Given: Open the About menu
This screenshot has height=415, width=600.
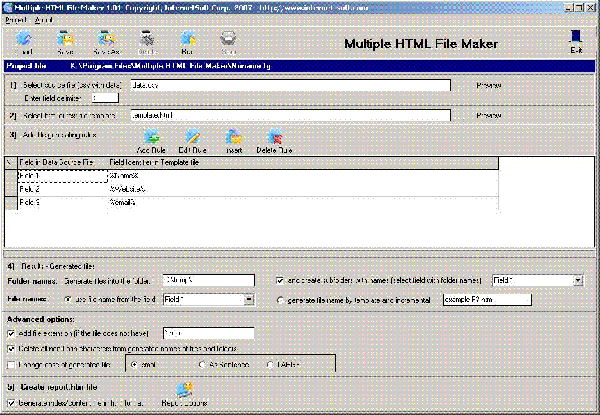Looking at the screenshot, I should pyautogui.click(x=44, y=19).
